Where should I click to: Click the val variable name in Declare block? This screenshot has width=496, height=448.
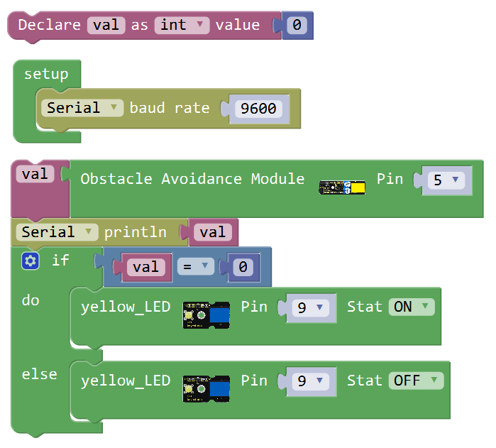click(x=106, y=25)
